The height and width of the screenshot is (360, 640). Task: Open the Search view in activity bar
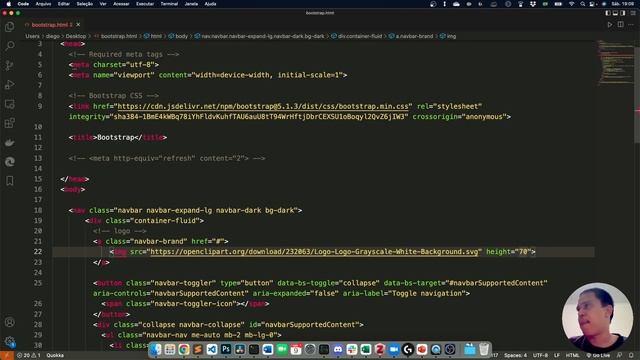click(x=9, y=46)
